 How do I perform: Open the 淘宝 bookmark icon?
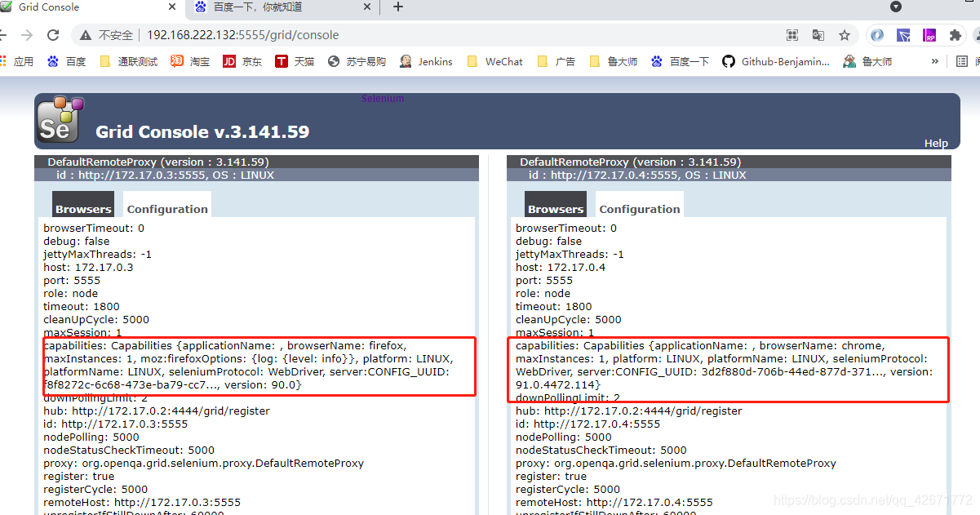178,60
